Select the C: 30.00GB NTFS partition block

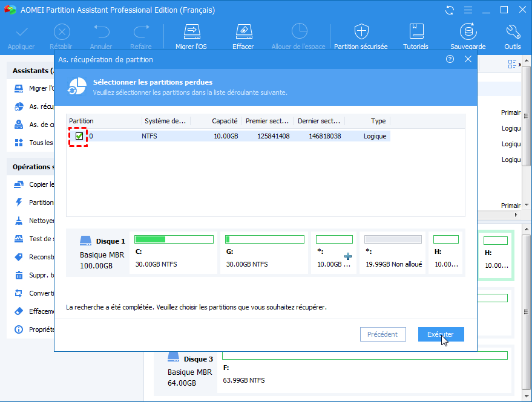pyautogui.click(x=173, y=253)
